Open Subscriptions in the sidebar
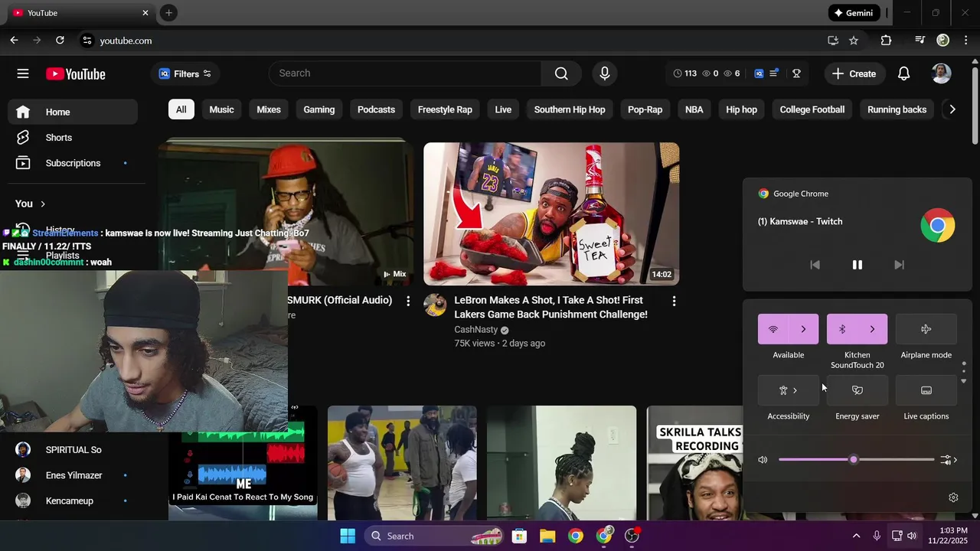980x551 pixels. [x=73, y=163]
